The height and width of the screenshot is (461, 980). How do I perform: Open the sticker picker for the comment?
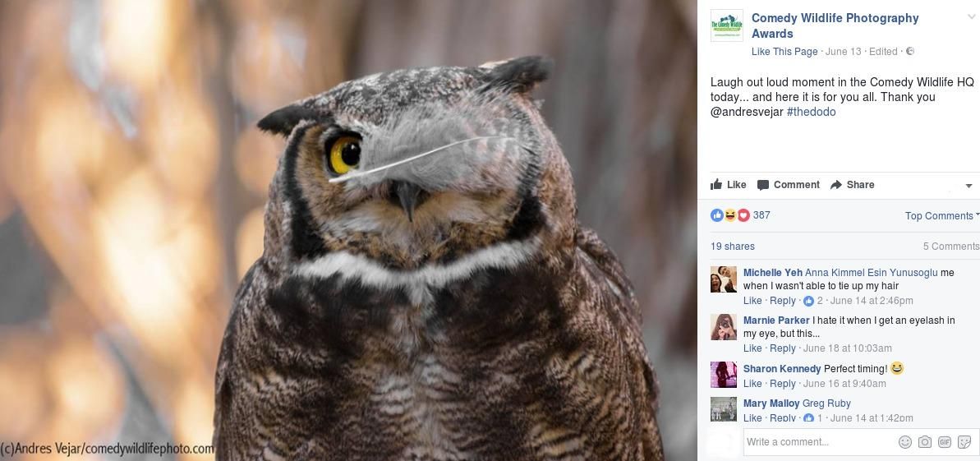964,442
